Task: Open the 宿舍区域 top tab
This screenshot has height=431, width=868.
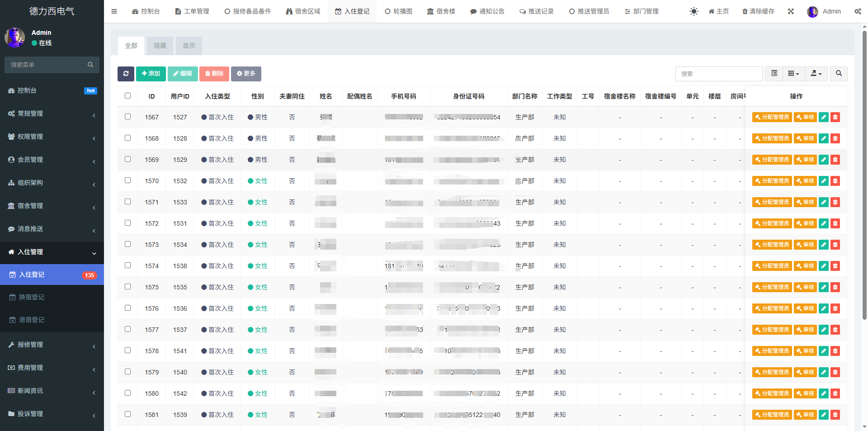Action: 303,11
